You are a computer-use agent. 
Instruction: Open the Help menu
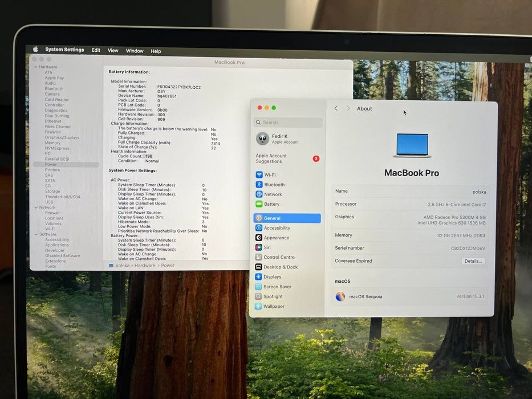(156, 51)
